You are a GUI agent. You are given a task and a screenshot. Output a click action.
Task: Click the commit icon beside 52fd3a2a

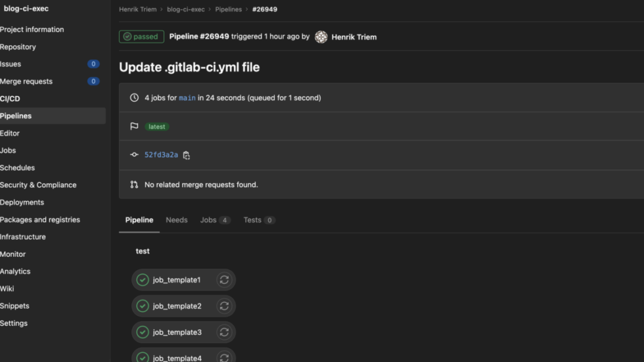[x=134, y=155]
